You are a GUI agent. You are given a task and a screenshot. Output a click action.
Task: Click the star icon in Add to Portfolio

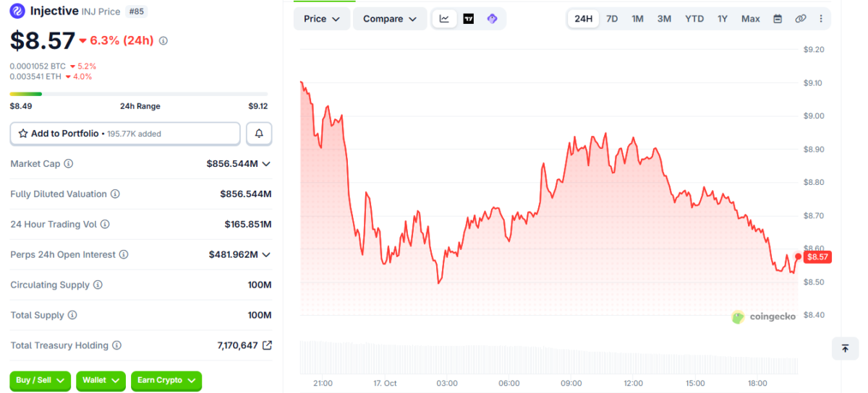[x=23, y=134]
